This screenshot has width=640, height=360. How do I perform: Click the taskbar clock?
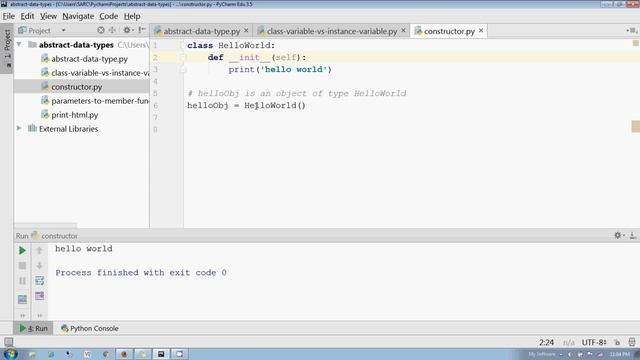(620, 354)
